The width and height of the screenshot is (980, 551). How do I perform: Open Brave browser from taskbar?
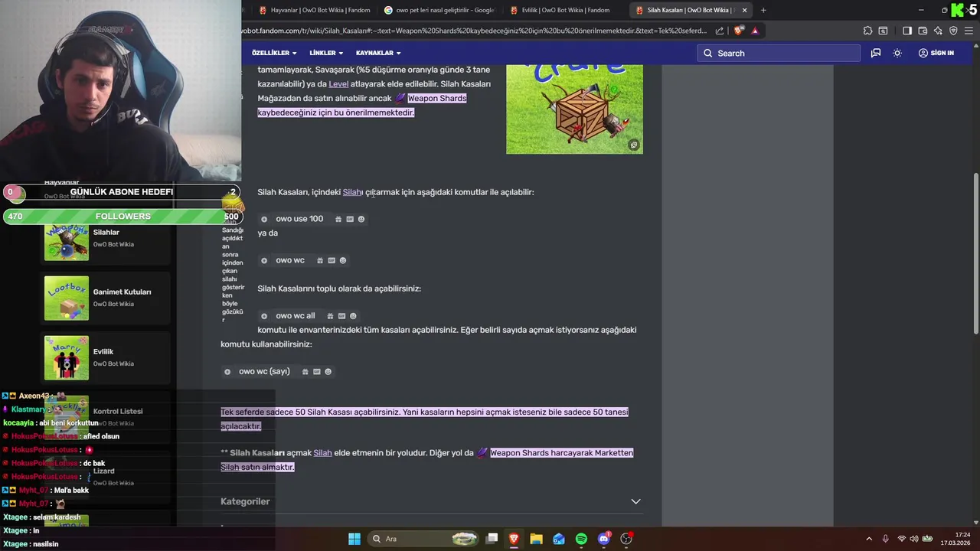(514, 539)
